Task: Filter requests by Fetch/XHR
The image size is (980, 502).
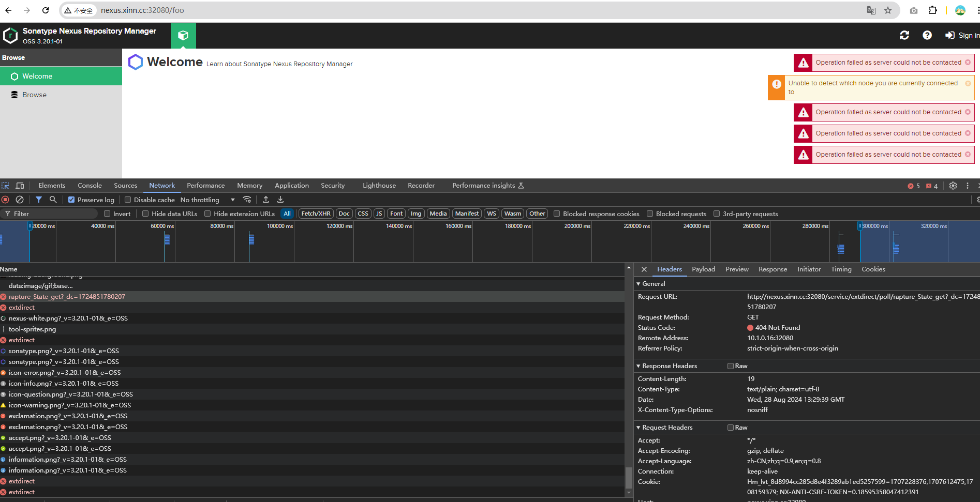Action: coord(316,214)
